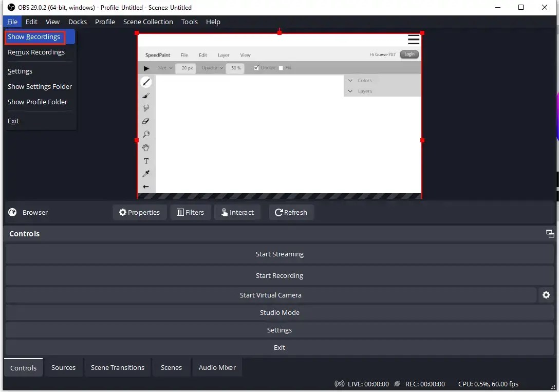Click the Undo arrow in the tool panel
559x392 pixels.
(x=146, y=186)
